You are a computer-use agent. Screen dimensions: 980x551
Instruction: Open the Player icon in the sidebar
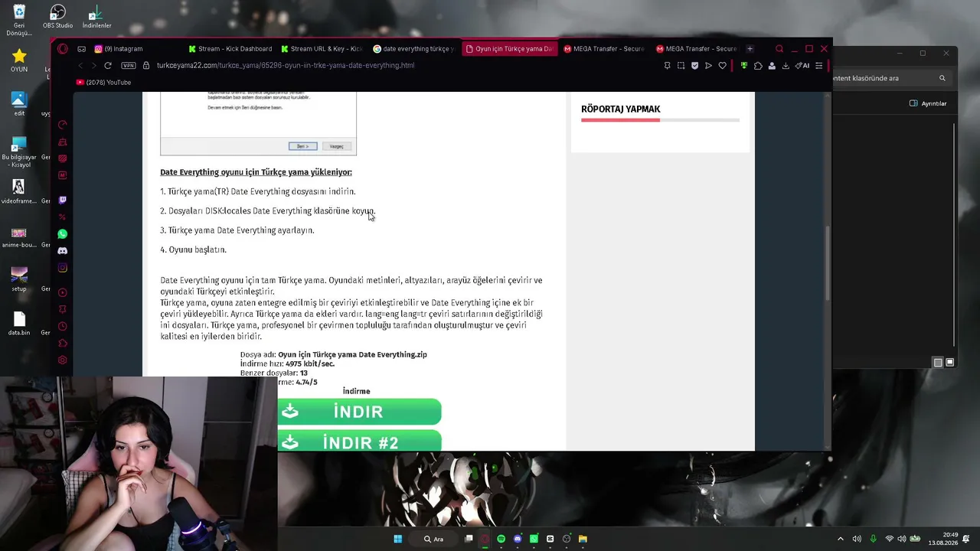[63, 292]
